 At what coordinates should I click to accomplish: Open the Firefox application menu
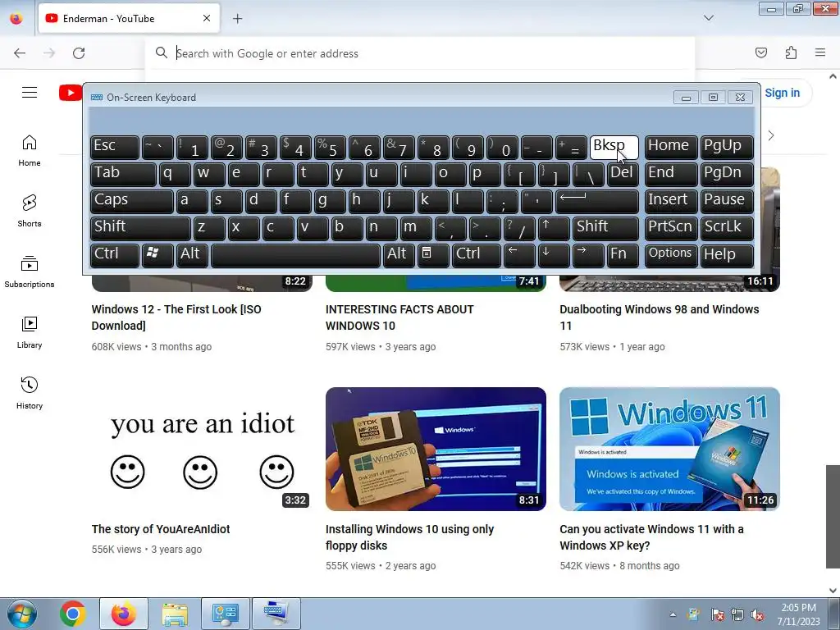(x=820, y=52)
